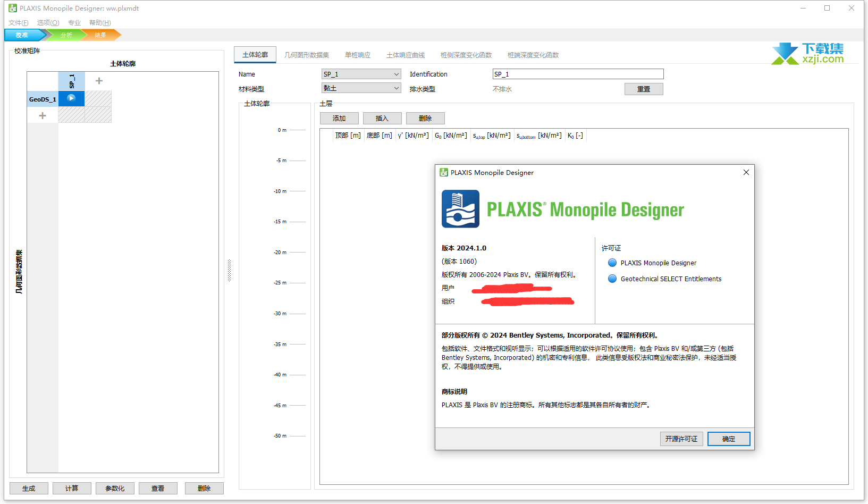The width and height of the screenshot is (868, 504).
Task: Expand the Name dropdown showing SP_1
Action: coord(361,74)
